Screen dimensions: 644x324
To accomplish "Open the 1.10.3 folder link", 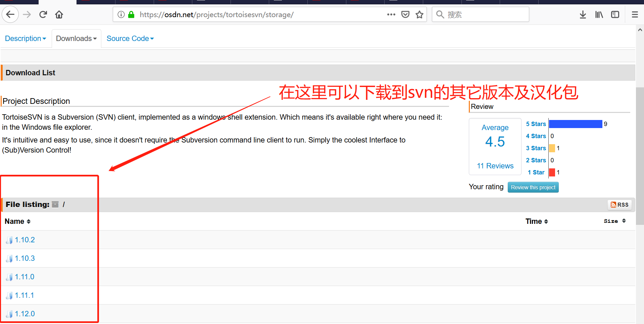I will (25, 258).
